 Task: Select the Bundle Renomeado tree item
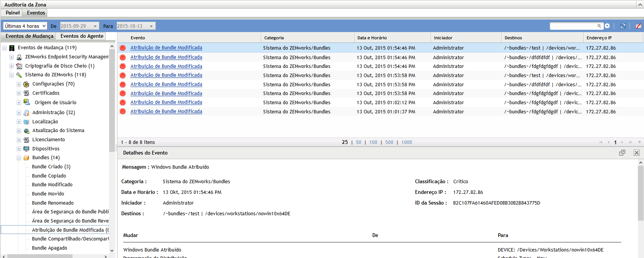(53, 203)
